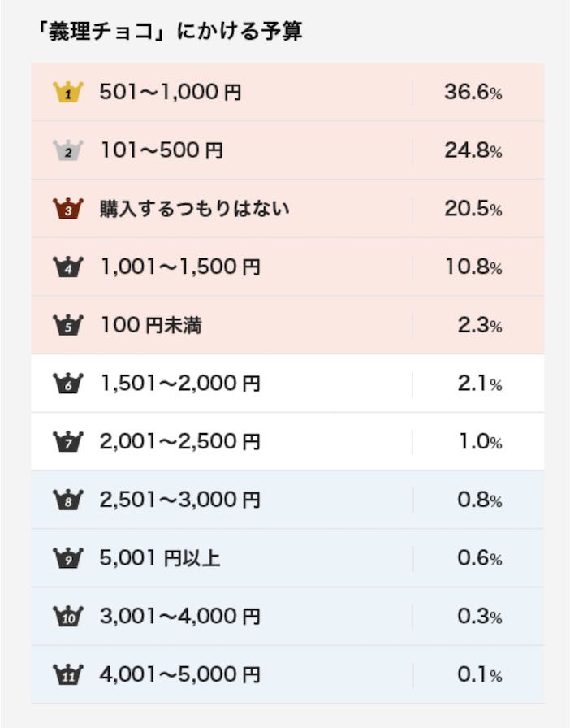Image resolution: width=570 pixels, height=728 pixels.
Task: Click the 「義理チョコ」にかける予算 heading
Action: coord(170,32)
